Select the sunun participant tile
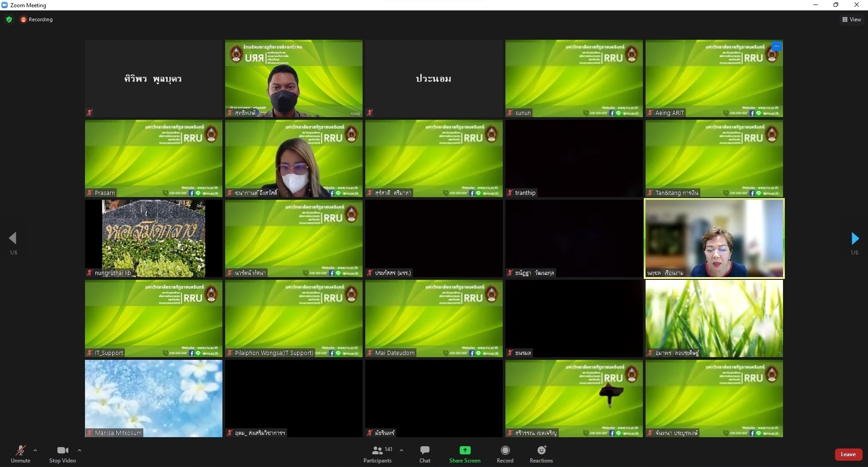Screen dimensions: 868x467 click(574, 79)
